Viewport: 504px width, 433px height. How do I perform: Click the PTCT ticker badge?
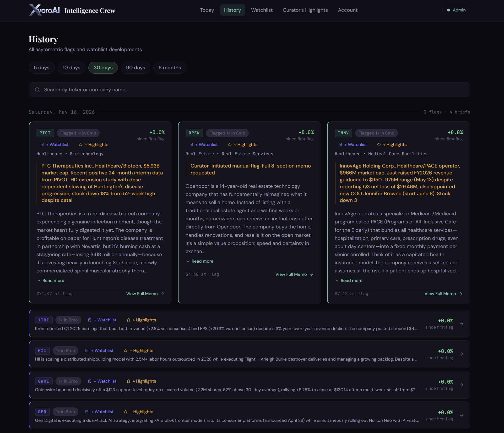[45, 133]
